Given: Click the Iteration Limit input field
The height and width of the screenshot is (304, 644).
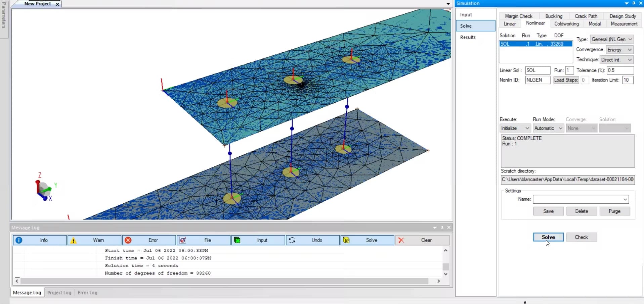Looking at the screenshot, I should [x=627, y=80].
